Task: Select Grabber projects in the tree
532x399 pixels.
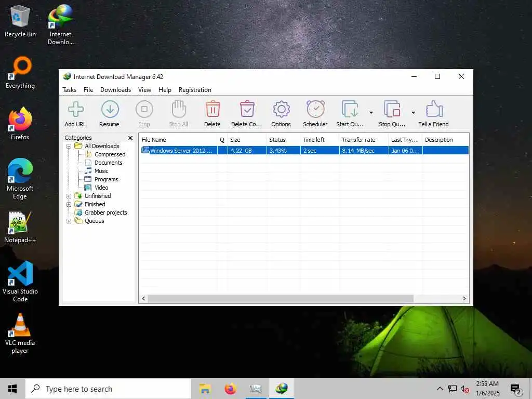Action: (x=106, y=212)
